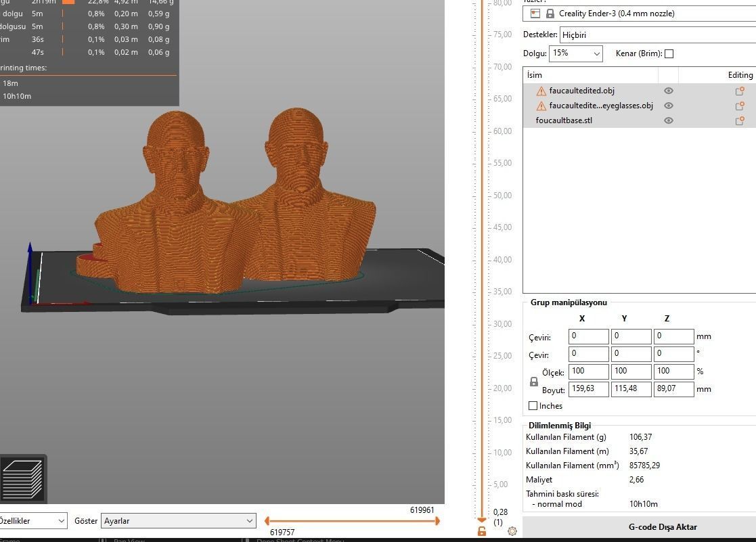Click G-code Dışa Aktar button
This screenshot has width=756, height=542.
click(640, 527)
